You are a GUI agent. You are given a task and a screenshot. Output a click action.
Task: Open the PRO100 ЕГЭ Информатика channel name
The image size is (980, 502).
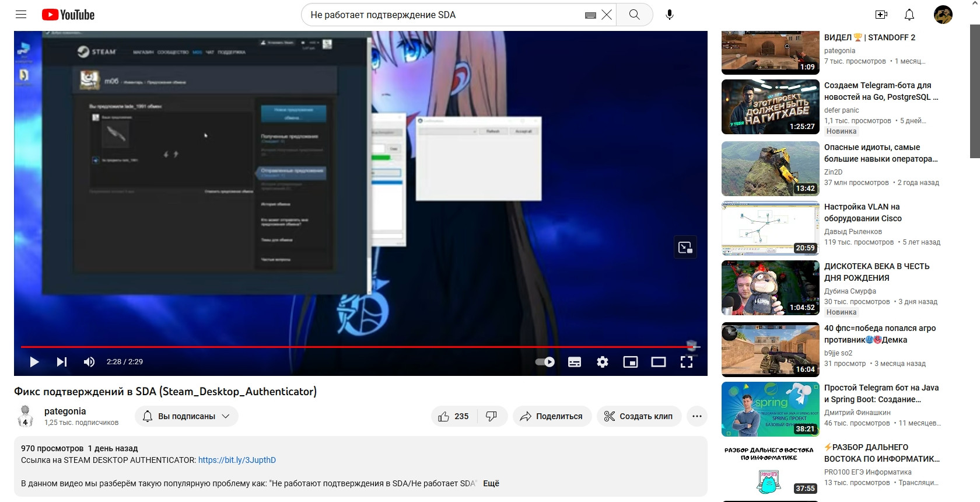[x=867, y=472]
